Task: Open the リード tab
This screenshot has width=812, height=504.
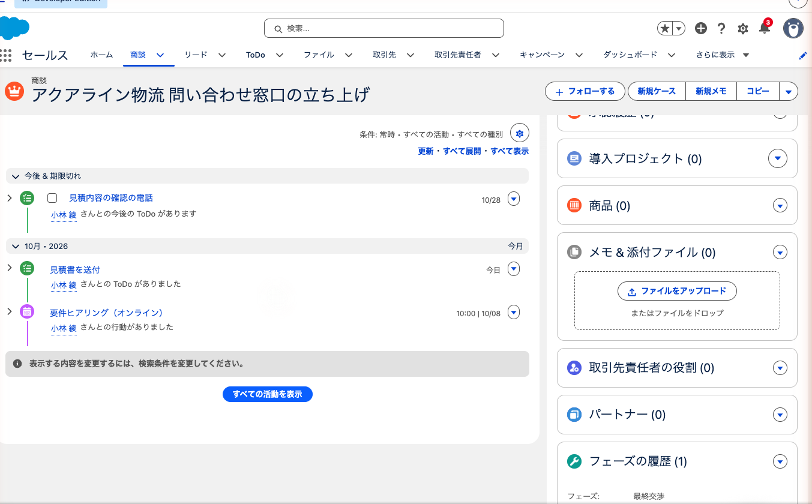Action: [196, 55]
